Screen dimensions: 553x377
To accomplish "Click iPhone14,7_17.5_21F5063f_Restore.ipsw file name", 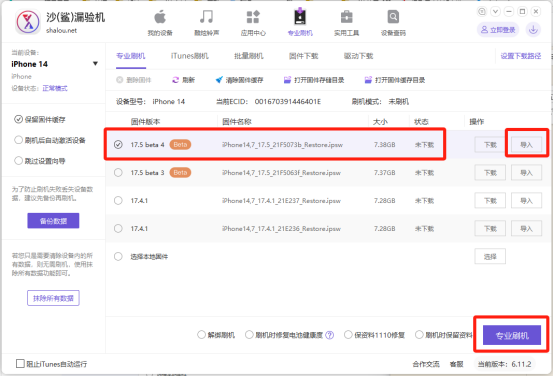I will 281,173.
